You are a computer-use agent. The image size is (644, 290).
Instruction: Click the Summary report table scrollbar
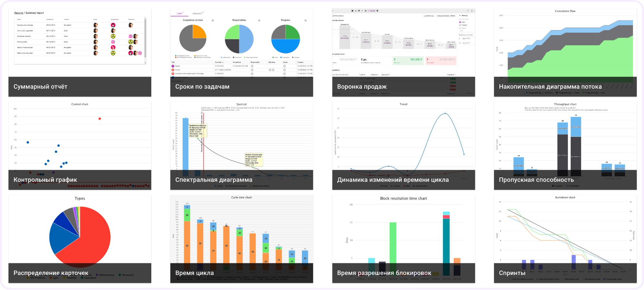click(145, 40)
